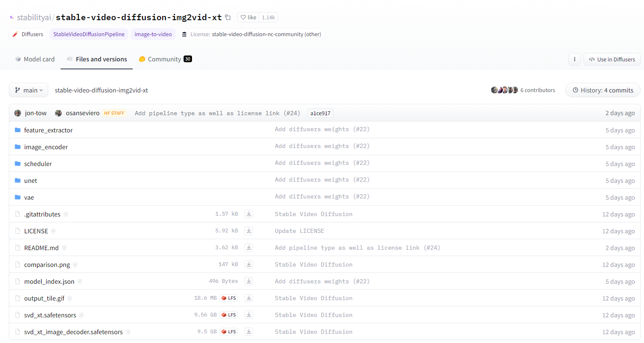Open the scheduler folder
The width and height of the screenshot is (644, 343).
tap(38, 164)
